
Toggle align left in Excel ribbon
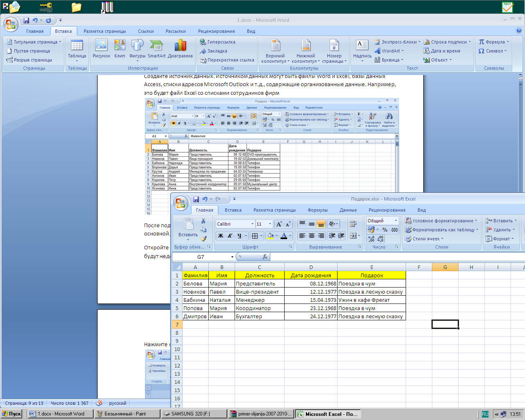[302, 235]
